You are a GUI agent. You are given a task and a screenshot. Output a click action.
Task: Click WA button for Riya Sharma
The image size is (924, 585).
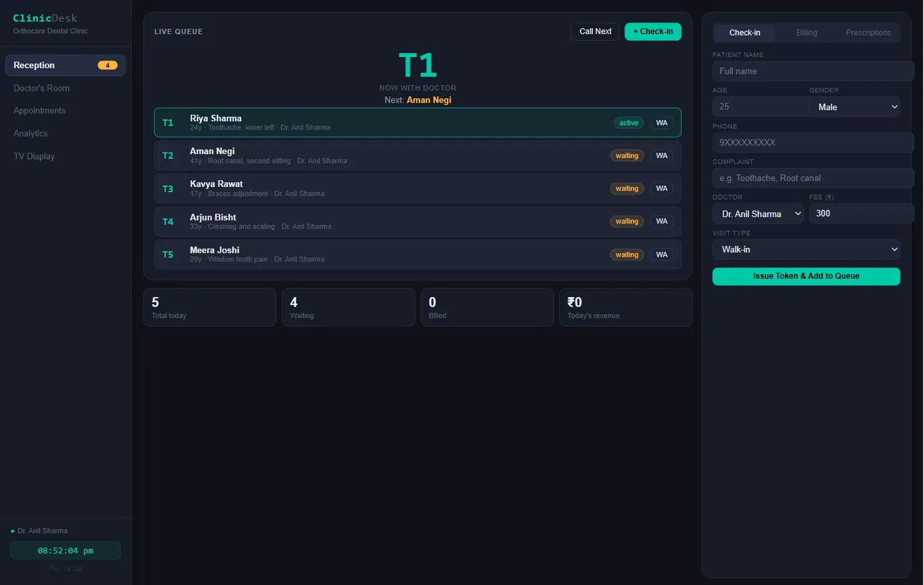(662, 123)
